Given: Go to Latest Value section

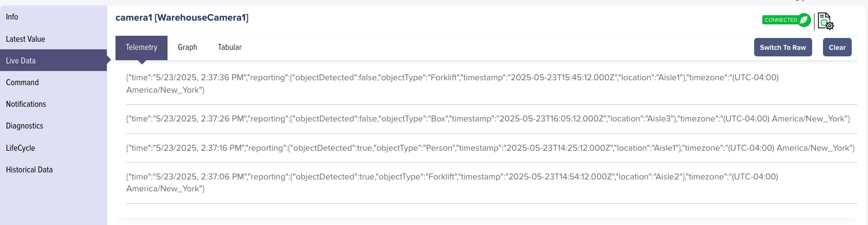Looking at the screenshot, I should [x=25, y=39].
